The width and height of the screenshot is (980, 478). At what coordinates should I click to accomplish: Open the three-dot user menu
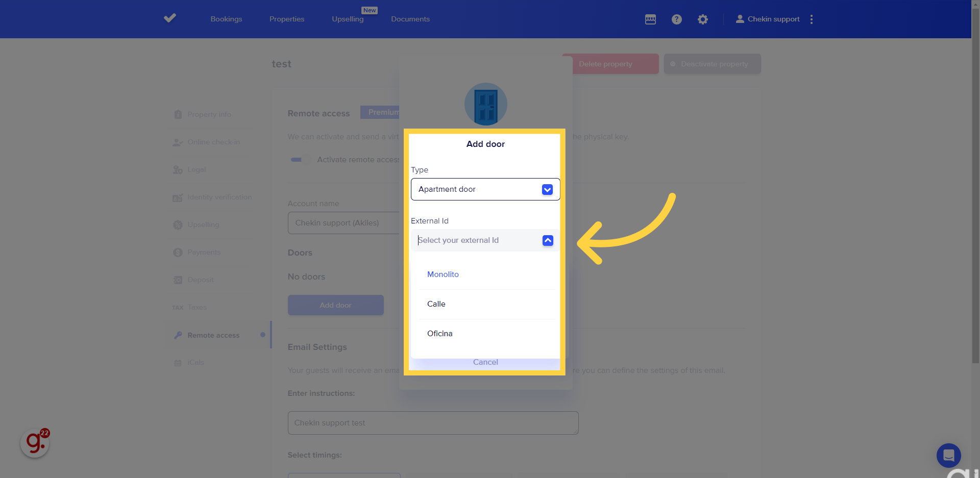(x=811, y=19)
